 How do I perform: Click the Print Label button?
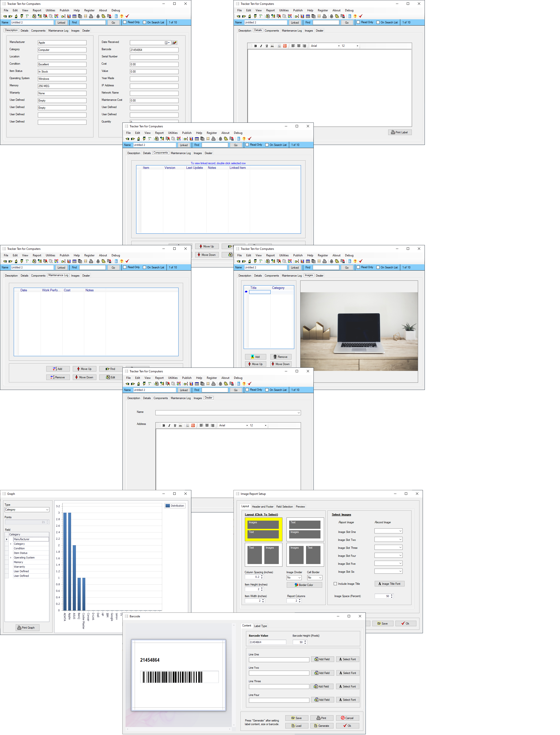point(400,132)
